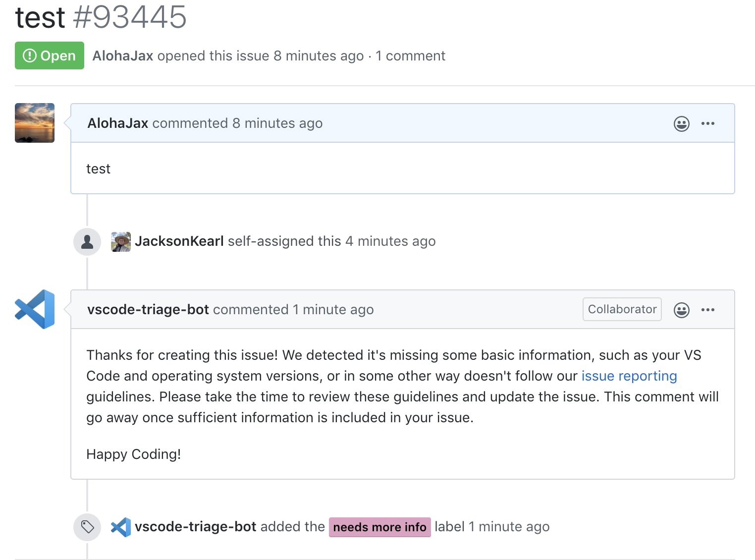Click the needs more info label
The height and width of the screenshot is (560, 755).
380,527
